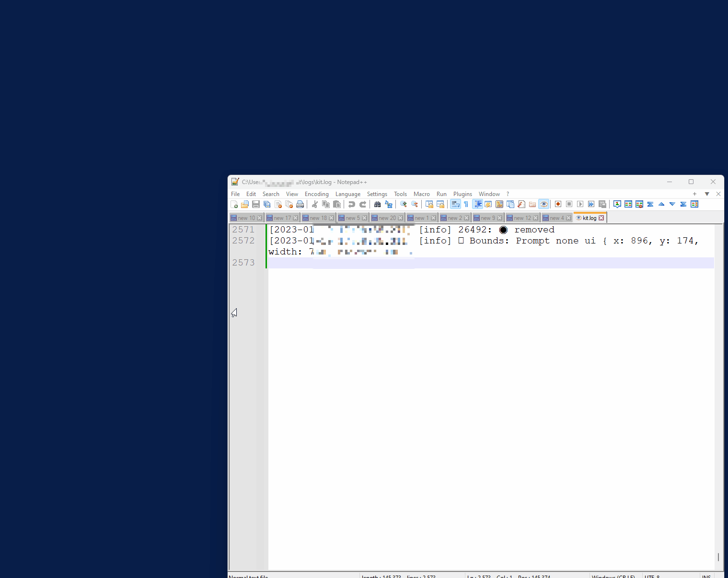Paste clipboard contents via toolbar icon

[x=336, y=205]
